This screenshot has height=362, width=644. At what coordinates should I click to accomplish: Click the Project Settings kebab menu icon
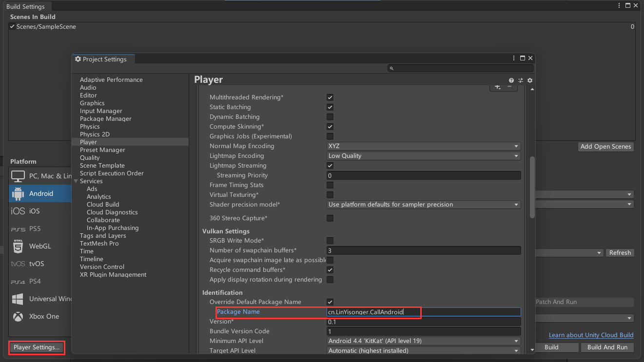tap(514, 58)
